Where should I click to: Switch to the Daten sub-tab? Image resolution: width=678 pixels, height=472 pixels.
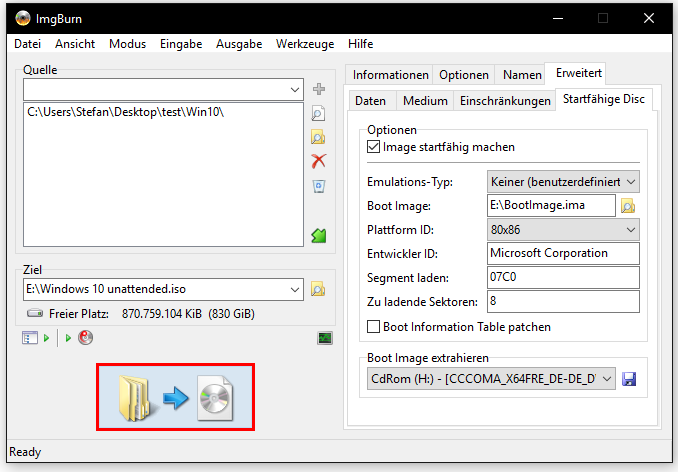click(x=371, y=101)
